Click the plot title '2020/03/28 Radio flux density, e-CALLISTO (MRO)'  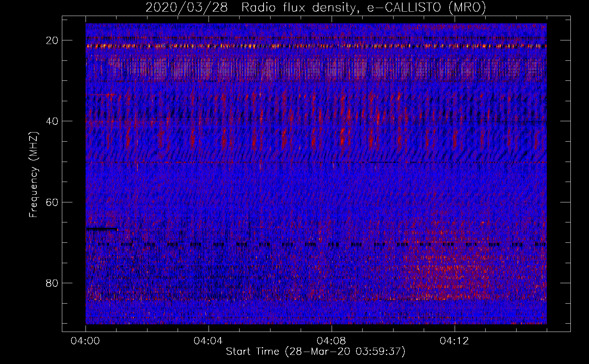pyautogui.click(x=316, y=8)
